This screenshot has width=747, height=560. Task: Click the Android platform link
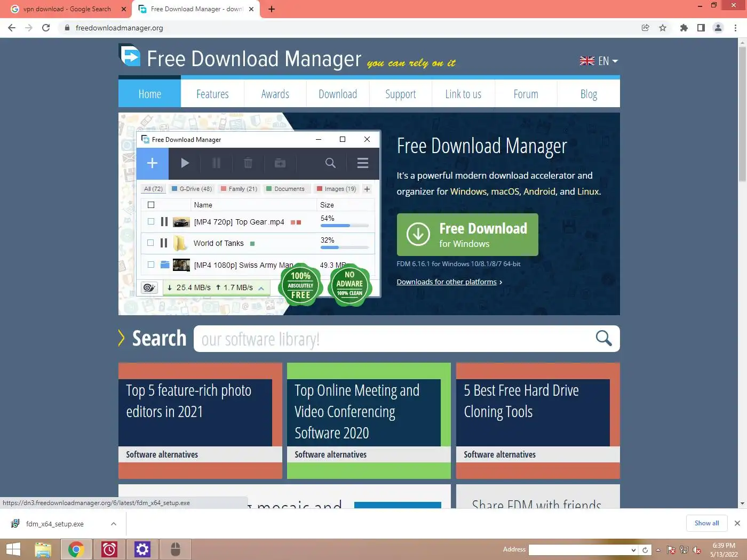539,191
